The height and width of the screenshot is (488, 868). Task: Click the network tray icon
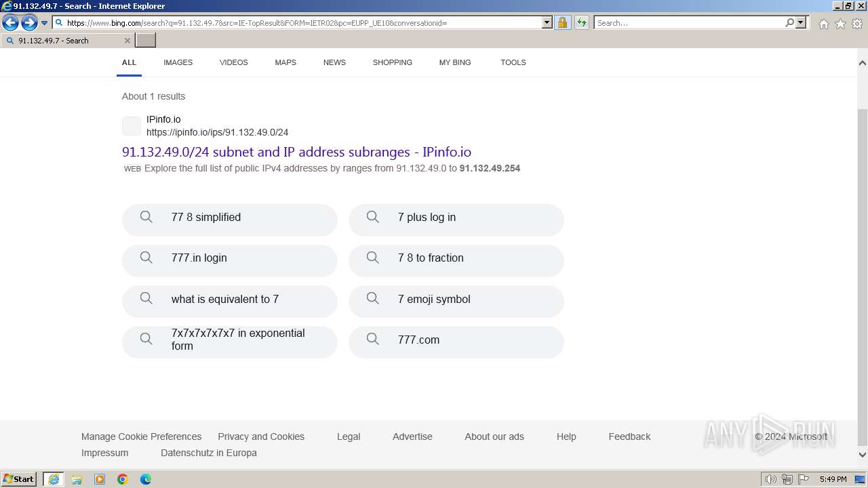(787, 479)
